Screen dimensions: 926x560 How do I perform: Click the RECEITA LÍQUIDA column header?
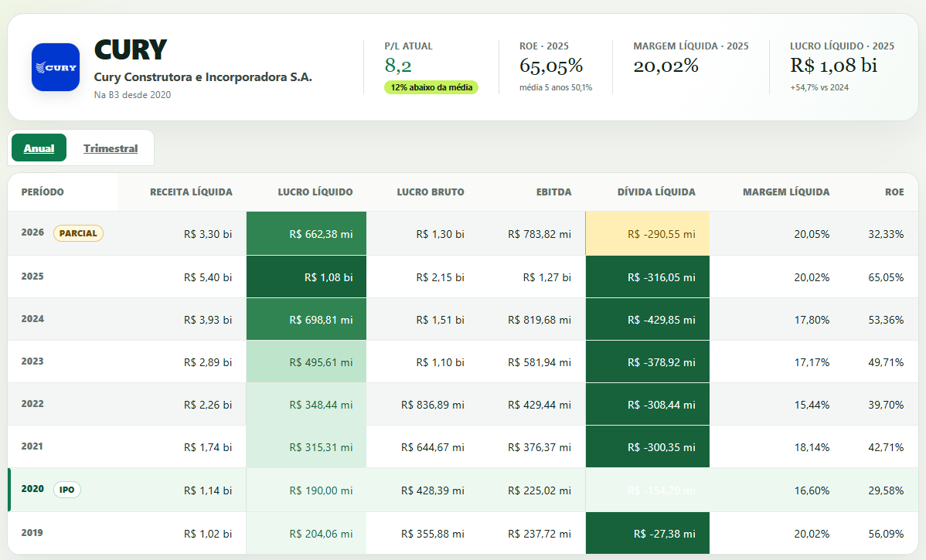pyautogui.click(x=191, y=192)
